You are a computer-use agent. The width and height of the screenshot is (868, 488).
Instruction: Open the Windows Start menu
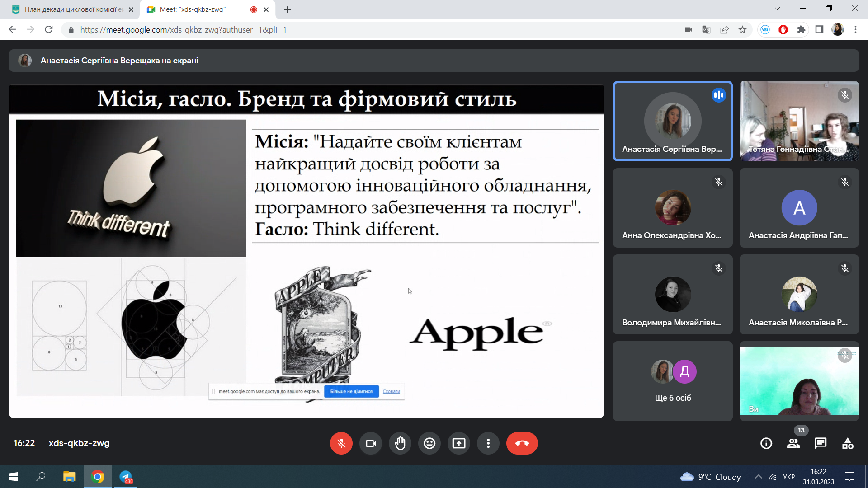tap(14, 477)
